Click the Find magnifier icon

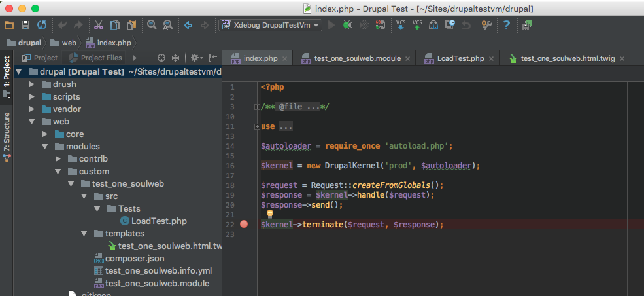(152, 26)
